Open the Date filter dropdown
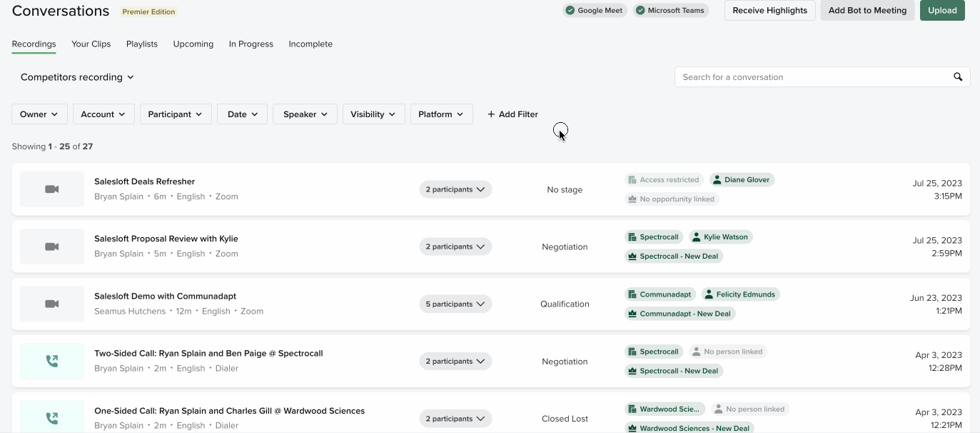 [243, 114]
